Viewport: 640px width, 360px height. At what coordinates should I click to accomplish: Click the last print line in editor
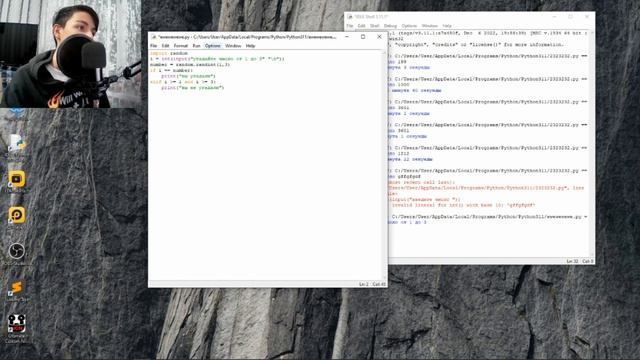193,87
